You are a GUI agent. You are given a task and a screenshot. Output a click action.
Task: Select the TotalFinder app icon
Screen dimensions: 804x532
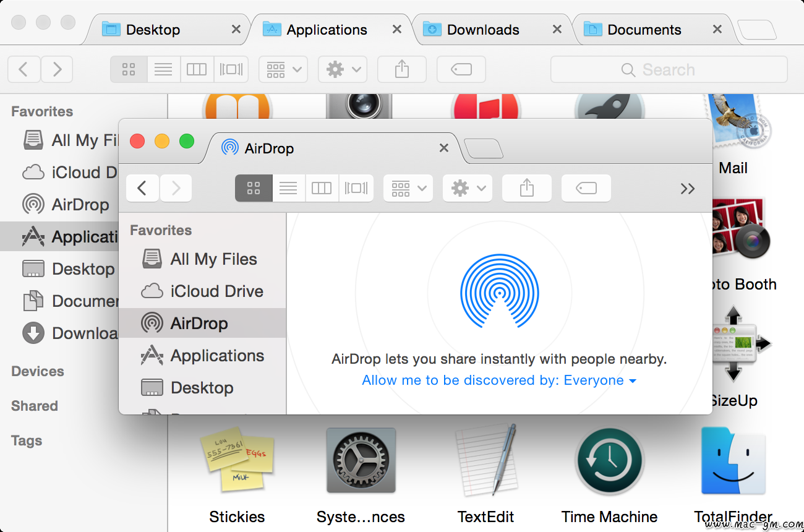coord(734,461)
